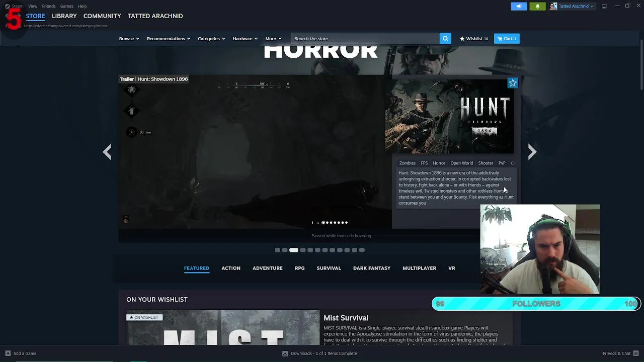
Task: Open the Mist Survival title link
Action: tap(346, 318)
